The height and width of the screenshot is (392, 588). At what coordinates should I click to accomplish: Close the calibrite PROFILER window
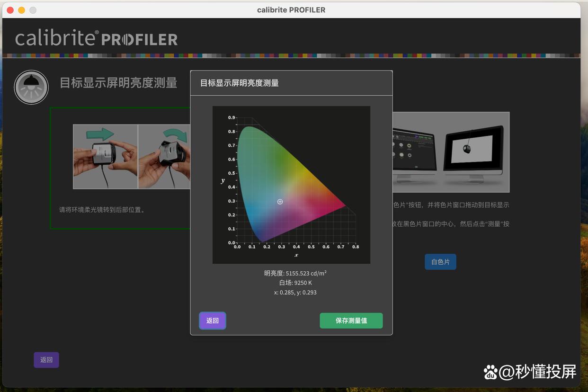coord(10,10)
